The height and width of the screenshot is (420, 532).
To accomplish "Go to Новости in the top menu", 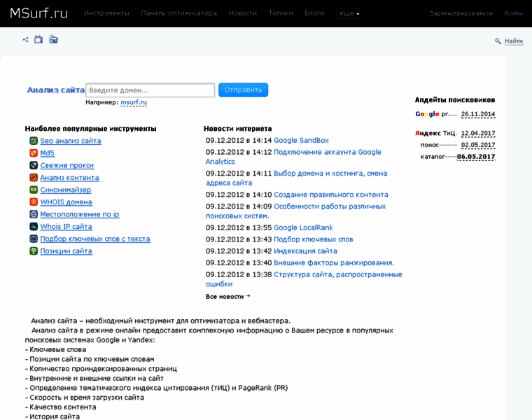I will pos(243,13).
